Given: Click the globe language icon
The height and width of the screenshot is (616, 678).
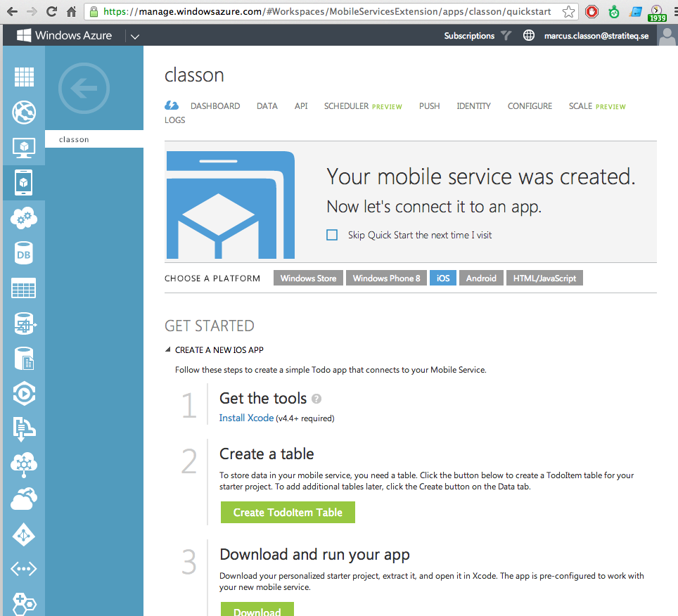Looking at the screenshot, I should 529,36.
